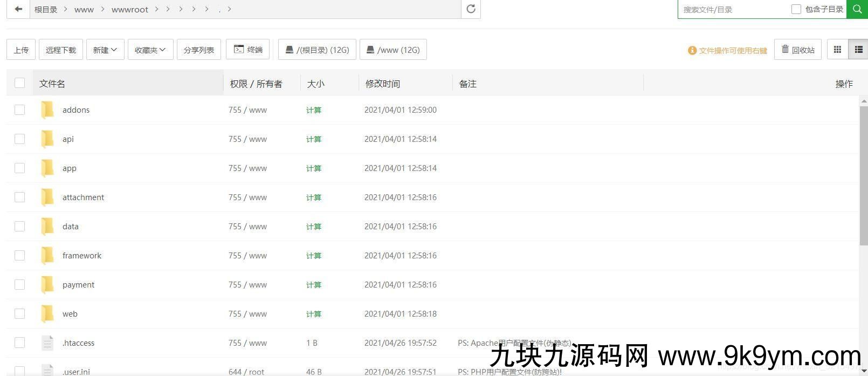Open the addons folder icon
The image size is (868, 376).
coord(47,110)
